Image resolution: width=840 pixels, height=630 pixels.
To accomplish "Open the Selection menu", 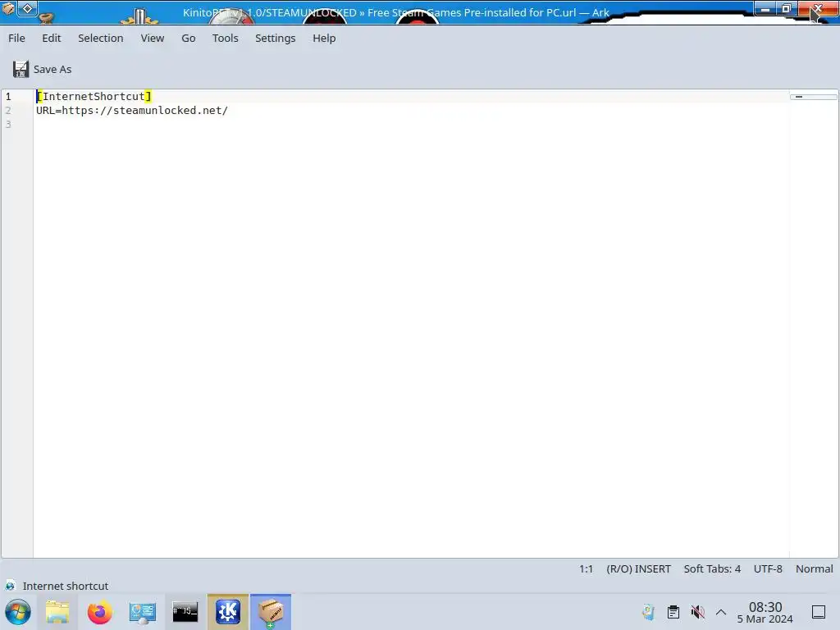I will point(101,38).
